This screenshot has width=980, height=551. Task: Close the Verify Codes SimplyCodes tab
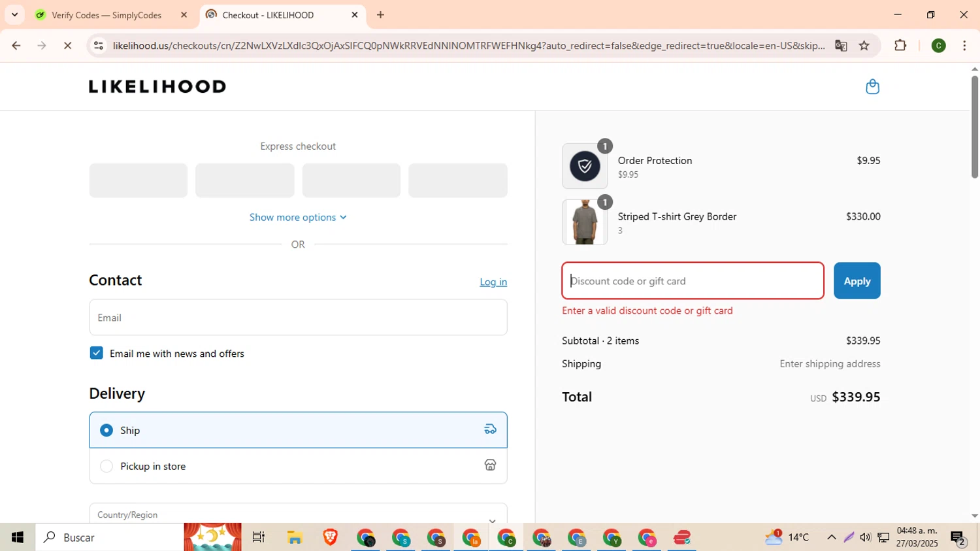click(184, 14)
